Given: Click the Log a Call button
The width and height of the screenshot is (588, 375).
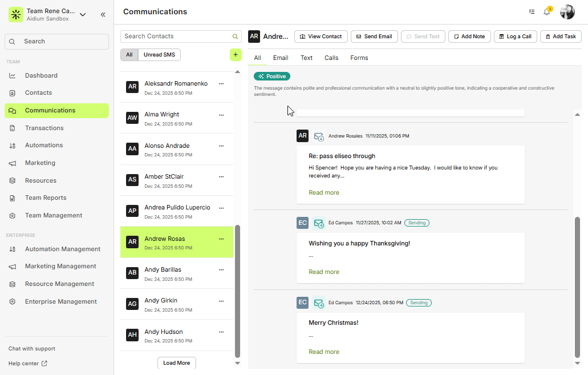Looking at the screenshot, I should (x=514, y=37).
